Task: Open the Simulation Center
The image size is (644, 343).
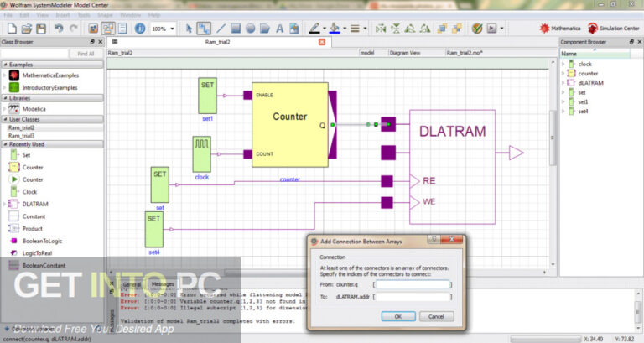Action: coord(614,29)
